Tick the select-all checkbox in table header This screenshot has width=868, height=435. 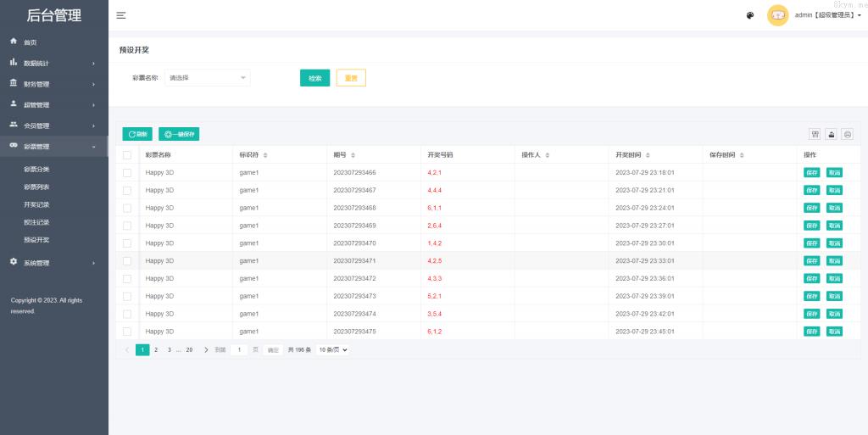(x=127, y=155)
